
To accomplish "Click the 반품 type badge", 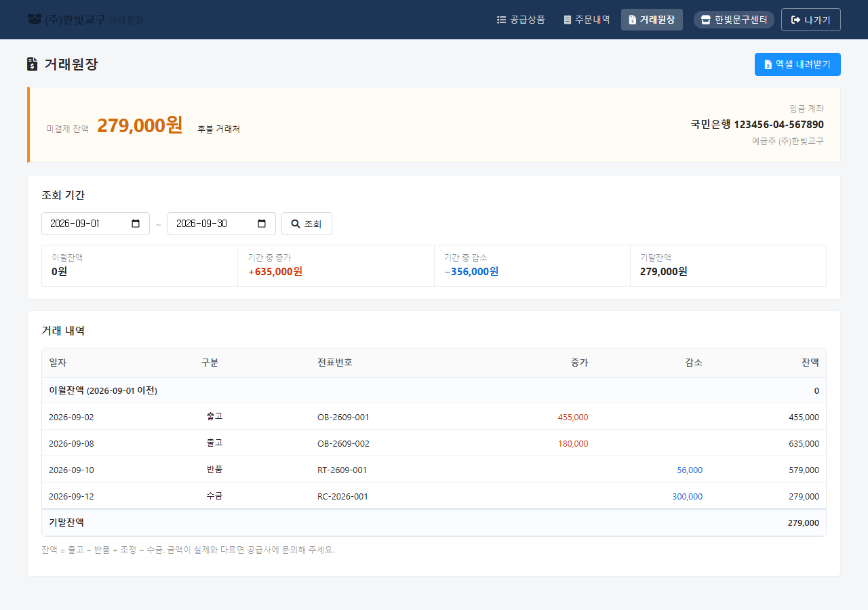I will (215, 469).
